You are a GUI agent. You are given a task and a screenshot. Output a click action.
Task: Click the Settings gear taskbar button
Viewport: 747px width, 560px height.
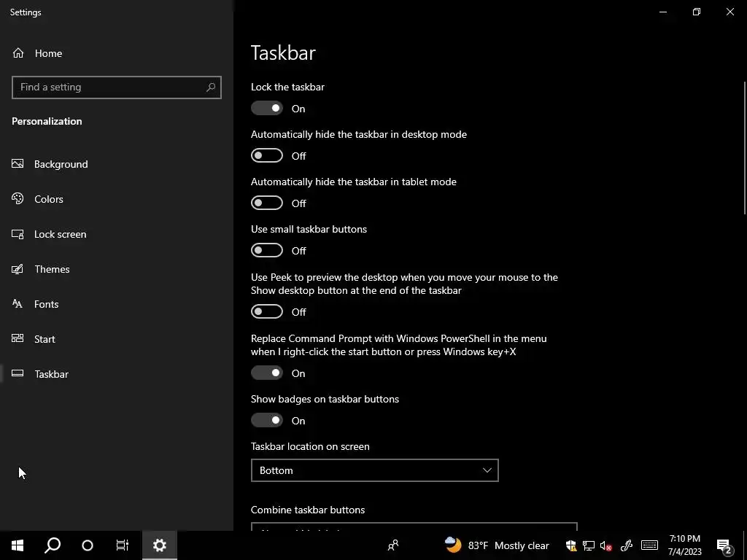[160, 545]
